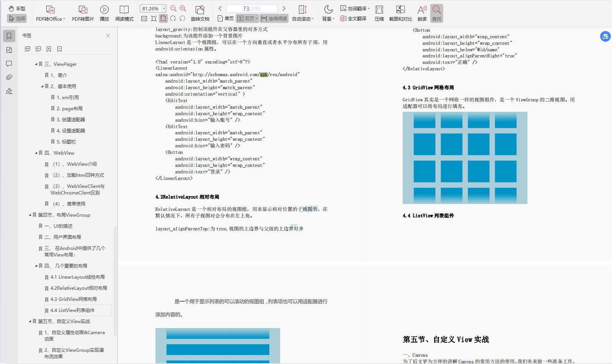Collapse 第五节、自定义View实战 bookmark
Image resolution: width=612 pixels, height=364 pixels.
30,322
